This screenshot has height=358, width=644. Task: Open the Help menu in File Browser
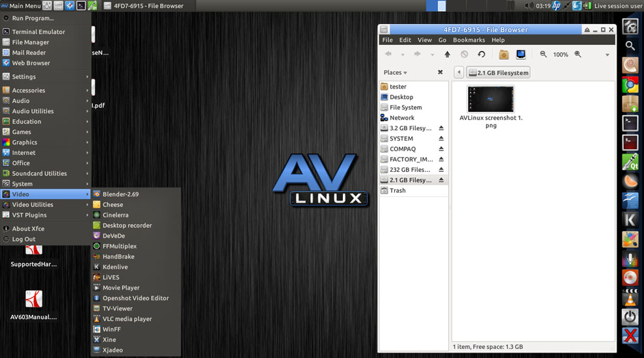498,40
